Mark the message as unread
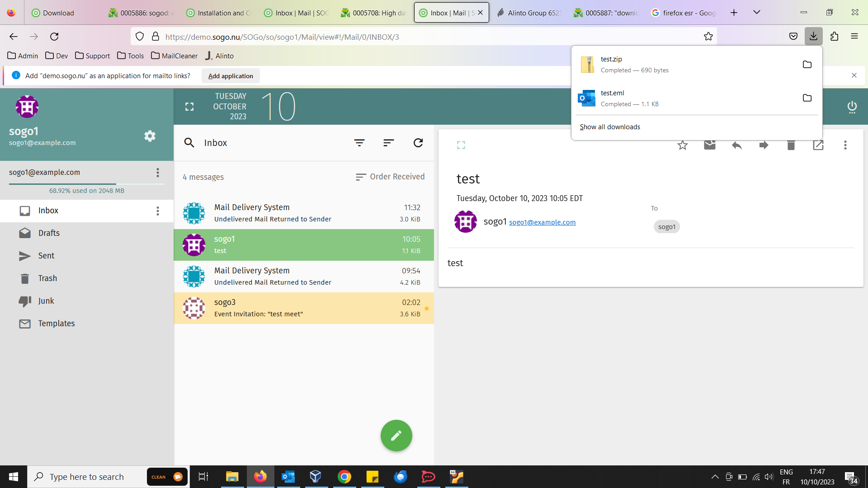Viewport: 868px width, 488px height. pos(710,145)
